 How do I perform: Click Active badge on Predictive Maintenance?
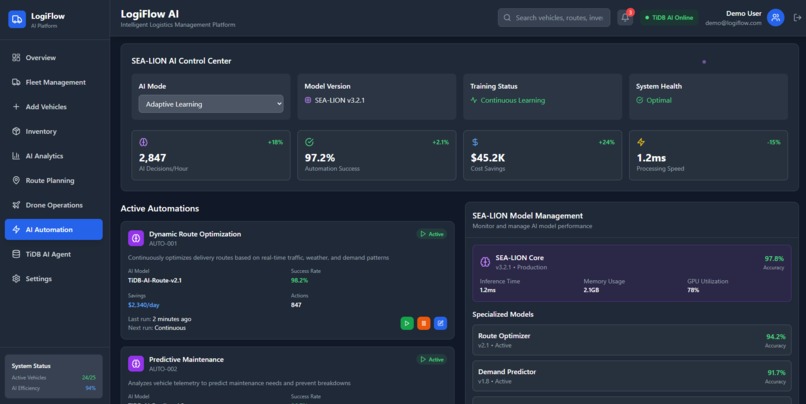point(432,359)
